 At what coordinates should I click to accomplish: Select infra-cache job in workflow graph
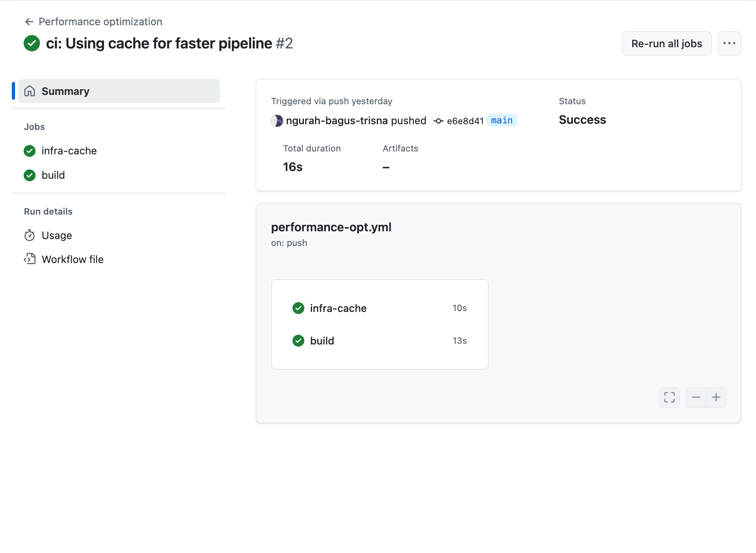(338, 308)
